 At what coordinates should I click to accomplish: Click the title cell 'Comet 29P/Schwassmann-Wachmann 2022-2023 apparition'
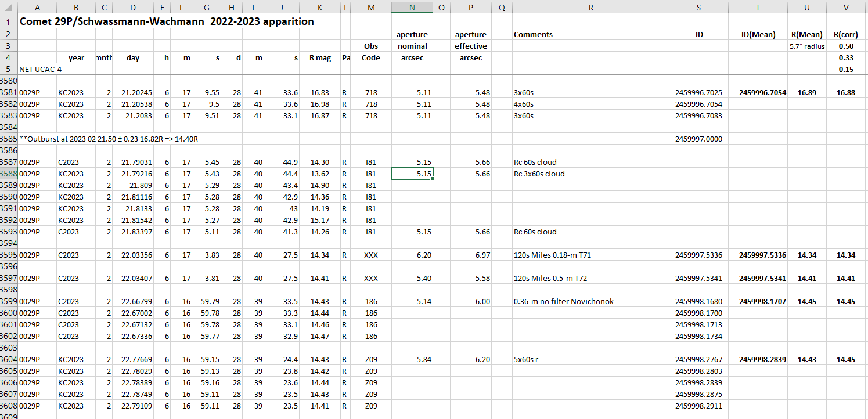coord(167,21)
